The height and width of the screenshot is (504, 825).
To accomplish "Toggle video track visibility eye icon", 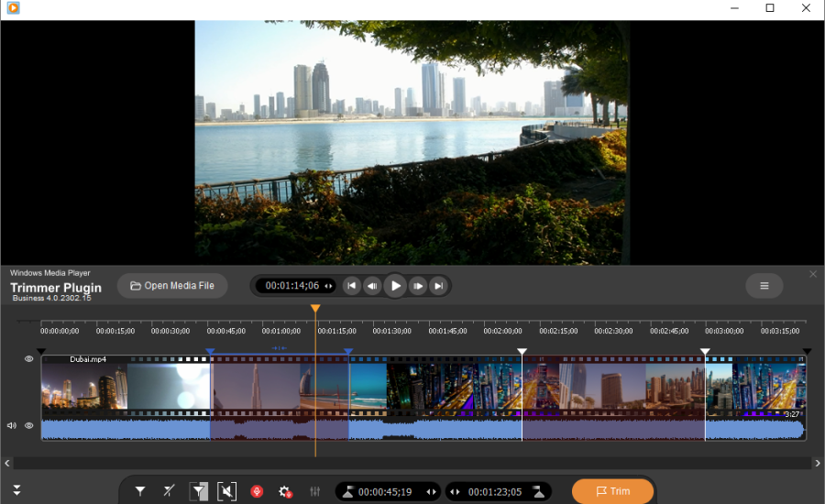I will pos(29,359).
